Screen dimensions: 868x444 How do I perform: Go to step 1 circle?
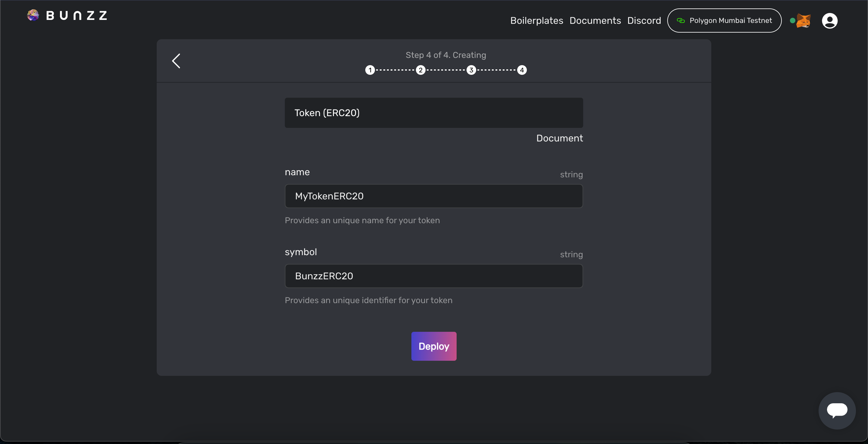(x=370, y=70)
